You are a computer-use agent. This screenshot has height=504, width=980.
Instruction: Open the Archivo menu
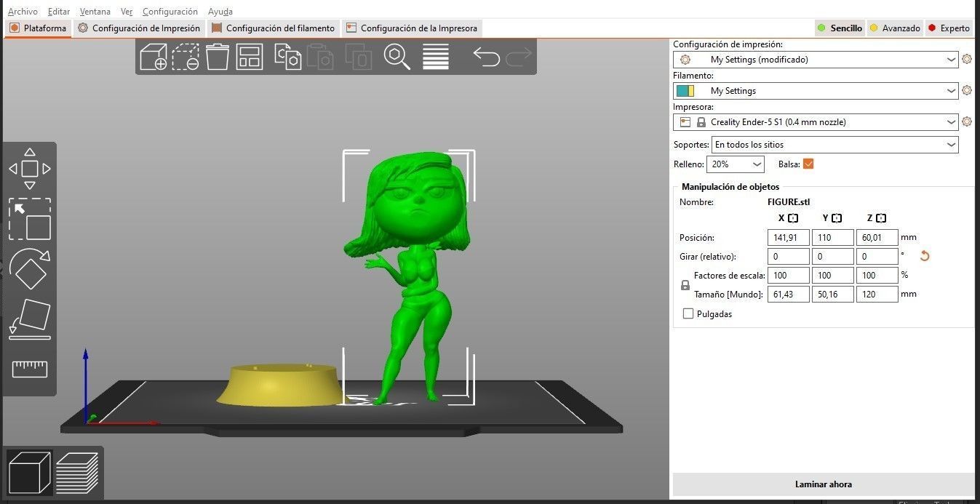point(23,12)
